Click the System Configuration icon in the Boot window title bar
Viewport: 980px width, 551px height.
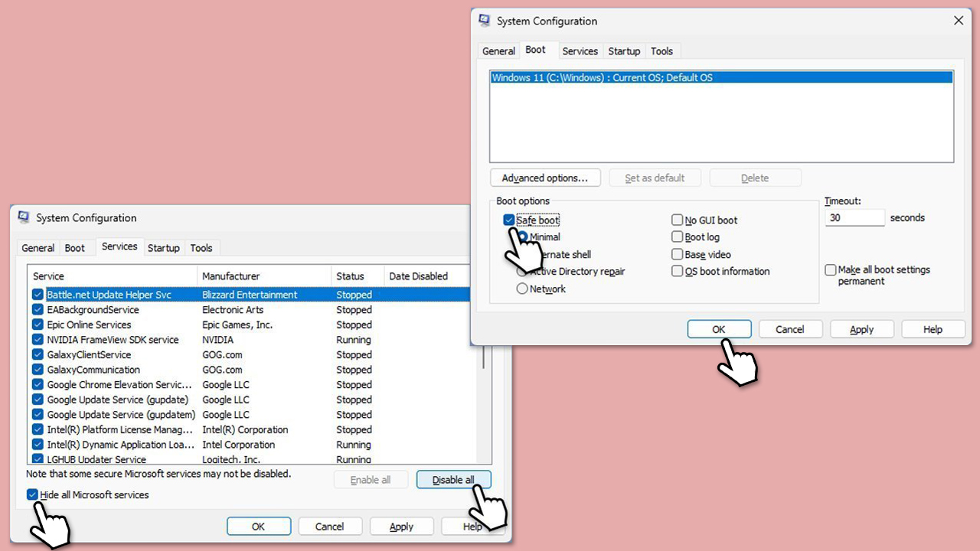pyautogui.click(x=485, y=21)
